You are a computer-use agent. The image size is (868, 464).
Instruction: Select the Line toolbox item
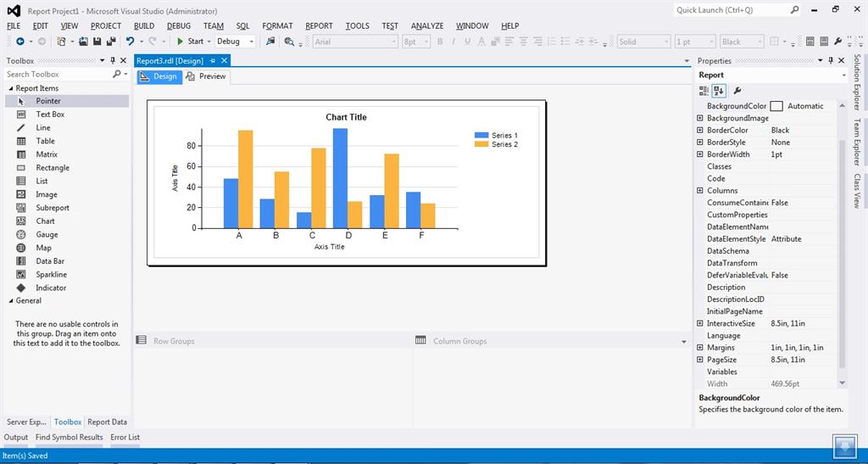(x=67, y=127)
